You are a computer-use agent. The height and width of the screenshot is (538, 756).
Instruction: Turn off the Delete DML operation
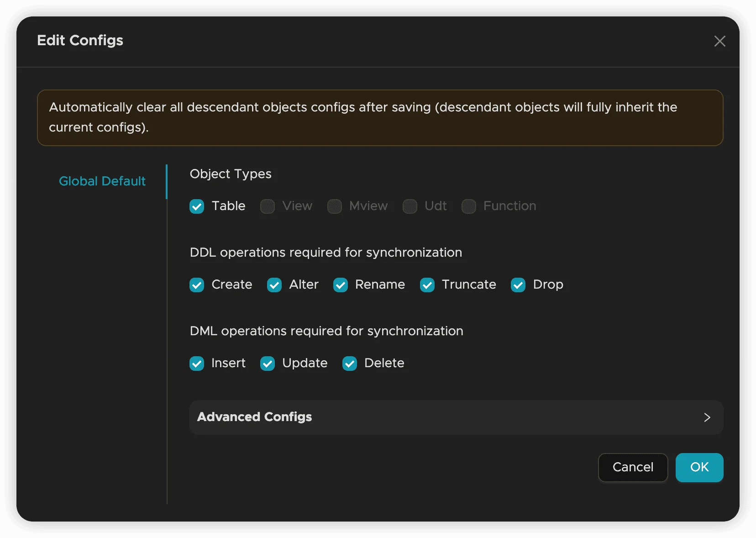click(x=350, y=364)
